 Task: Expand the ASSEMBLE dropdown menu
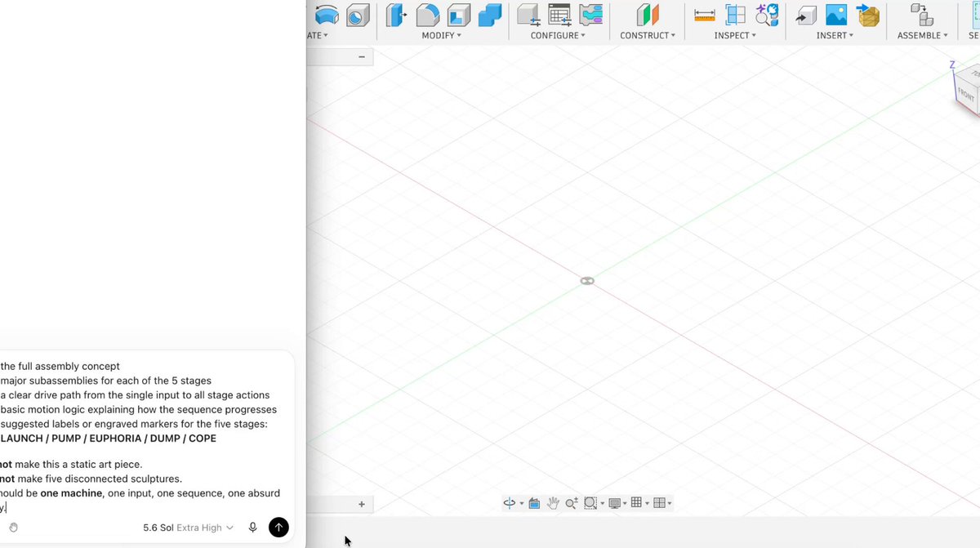coord(923,36)
